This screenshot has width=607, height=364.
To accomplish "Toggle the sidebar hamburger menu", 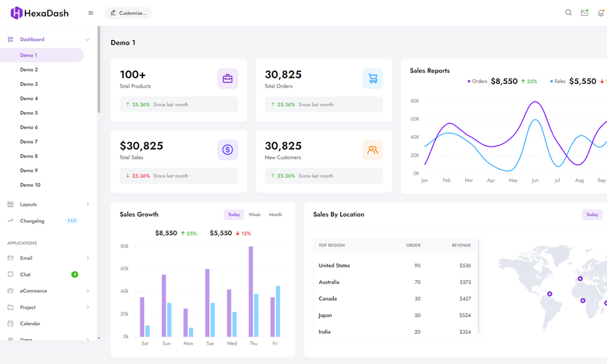I will 91,13.
